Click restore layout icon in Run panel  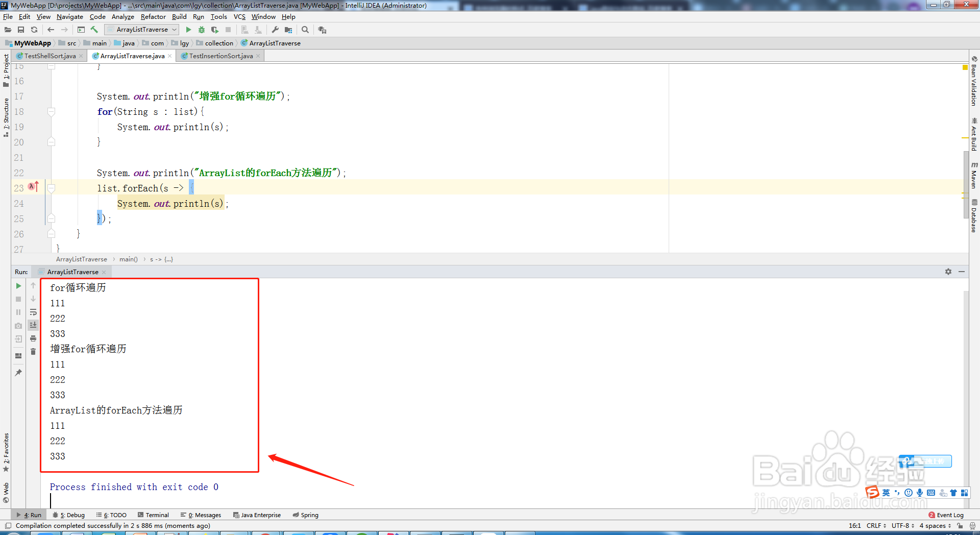pyautogui.click(x=18, y=356)
